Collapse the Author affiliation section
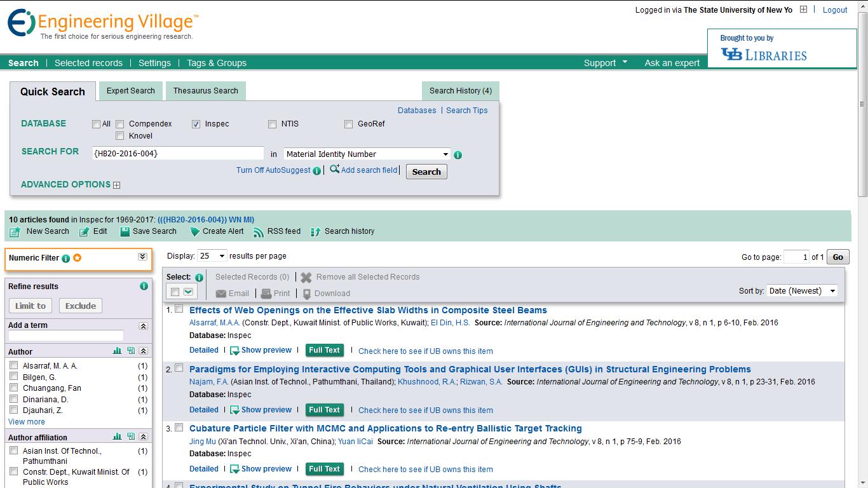Screen dimensions: 868x488 pos(144,437)
